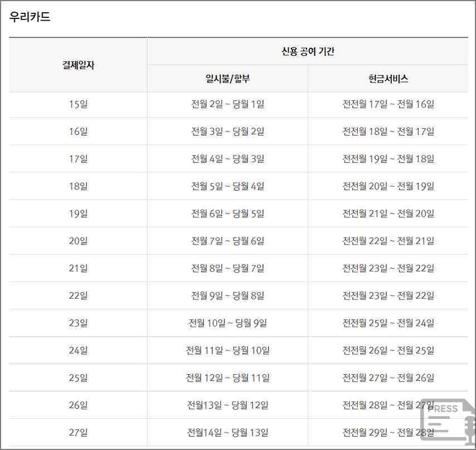Select the '전월 11일 ~ 당월 10일' cell
The image size is (476, 450).
tap(227, 350)
